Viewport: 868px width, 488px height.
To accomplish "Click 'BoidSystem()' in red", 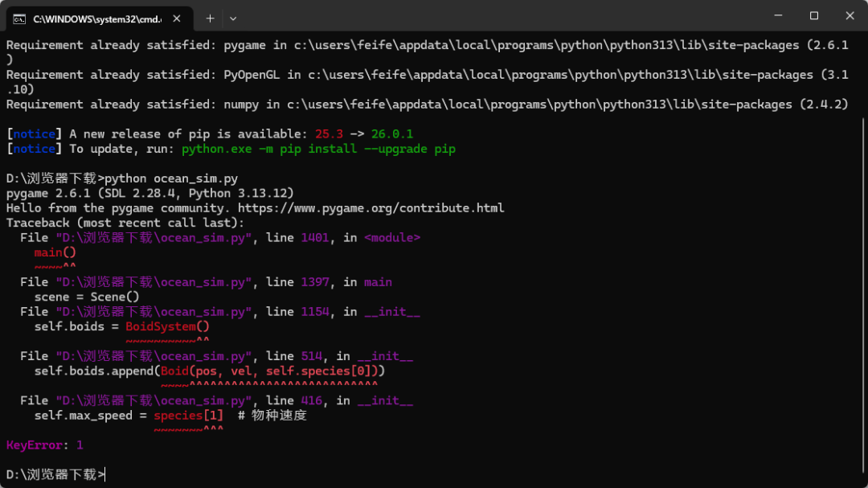I will pos(167,327).
